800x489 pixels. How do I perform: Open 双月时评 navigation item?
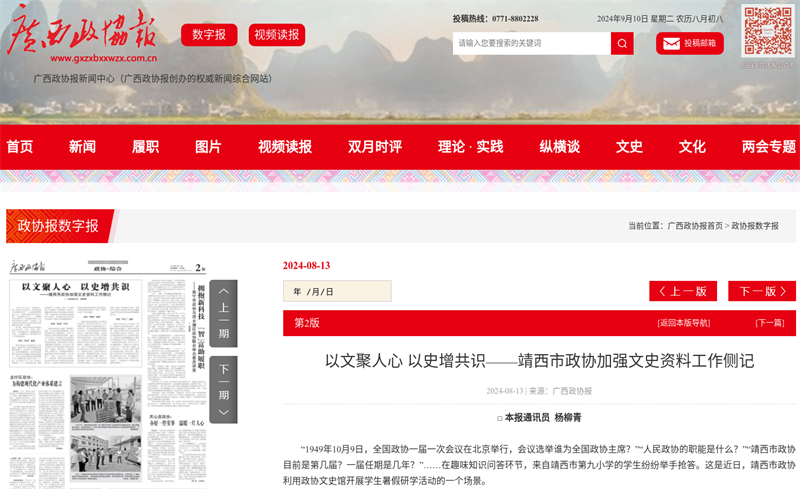375,147
